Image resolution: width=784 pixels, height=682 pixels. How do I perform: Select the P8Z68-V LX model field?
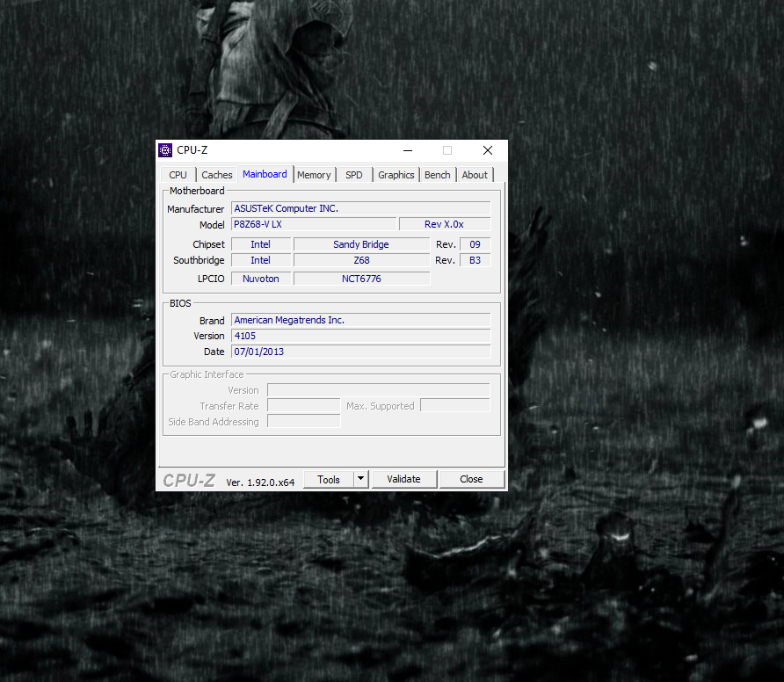tap(313, 224)
